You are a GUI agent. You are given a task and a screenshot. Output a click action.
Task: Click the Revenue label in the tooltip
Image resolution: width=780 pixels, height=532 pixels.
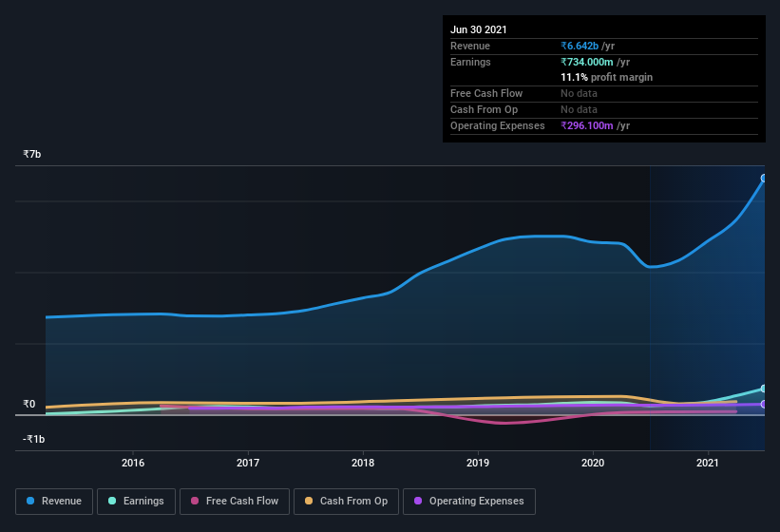[470, 46]
